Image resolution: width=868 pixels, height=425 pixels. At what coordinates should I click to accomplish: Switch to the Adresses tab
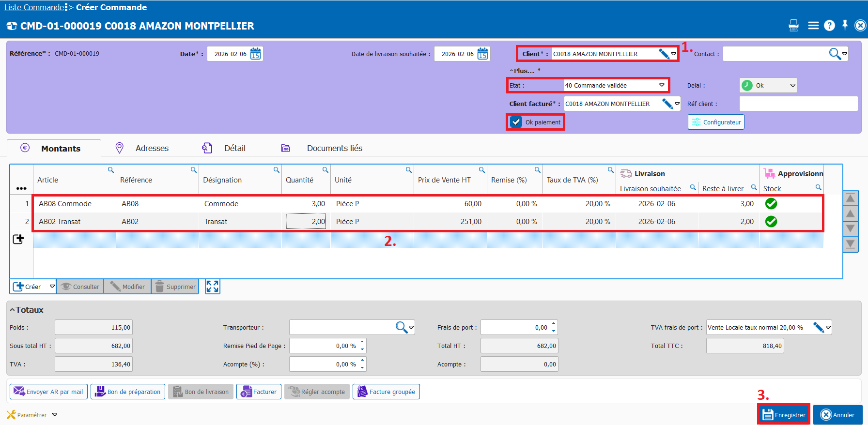coord(152,148)
